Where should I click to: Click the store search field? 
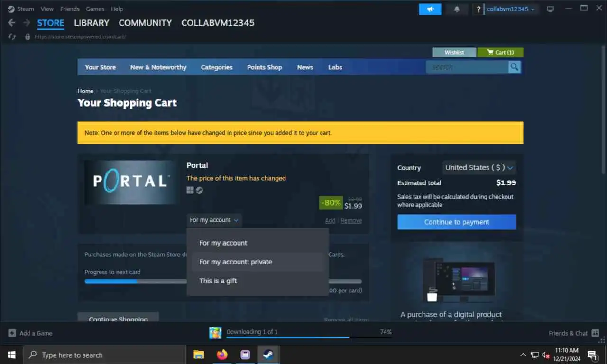[468, 67]
